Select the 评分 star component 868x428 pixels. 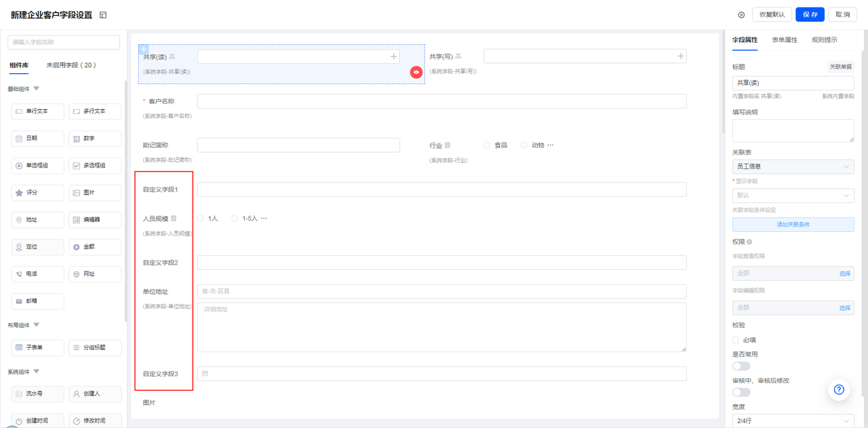[38, 193]
